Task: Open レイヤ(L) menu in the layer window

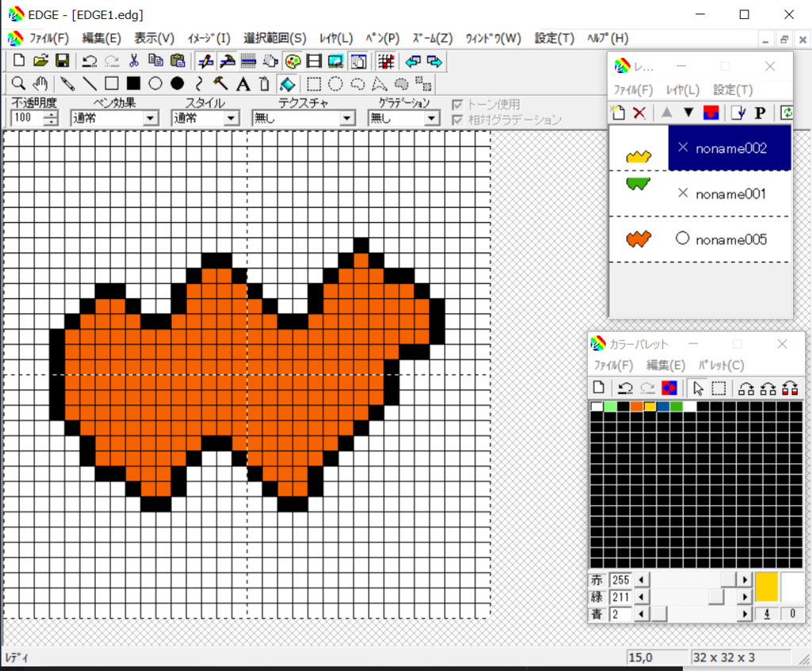Action: 683,90
